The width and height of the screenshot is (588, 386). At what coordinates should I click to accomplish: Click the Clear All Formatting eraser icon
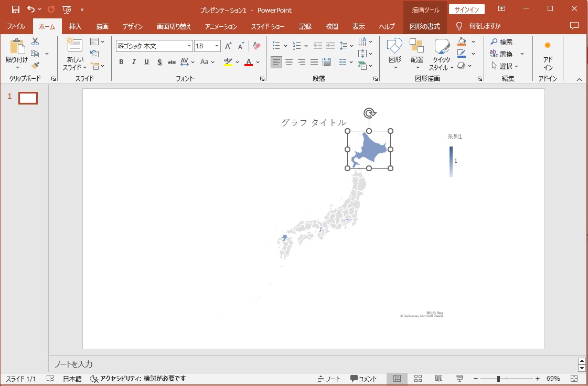pos(256,46)
